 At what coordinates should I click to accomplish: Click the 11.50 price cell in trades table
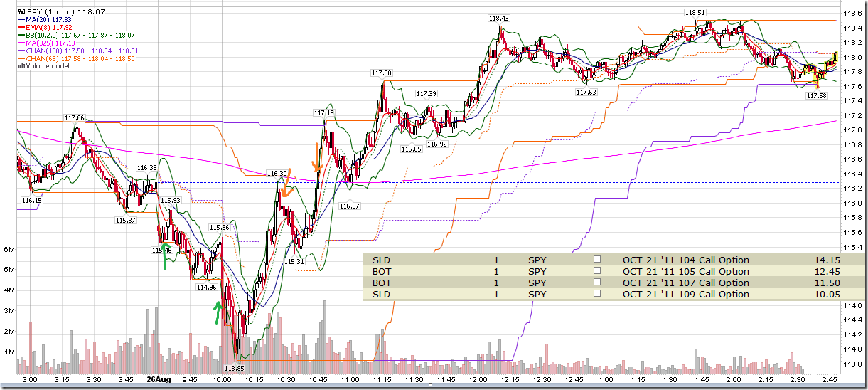[827, 283]
